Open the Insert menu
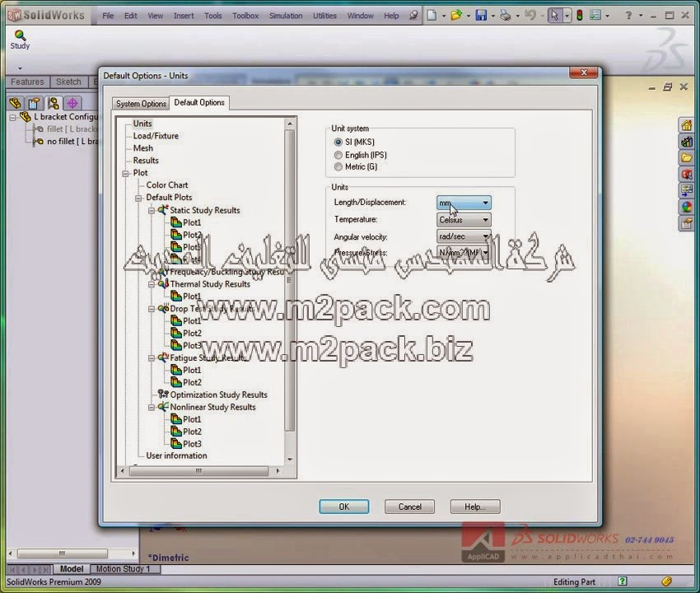Screen dimensions: 700x593 point(184,16)
